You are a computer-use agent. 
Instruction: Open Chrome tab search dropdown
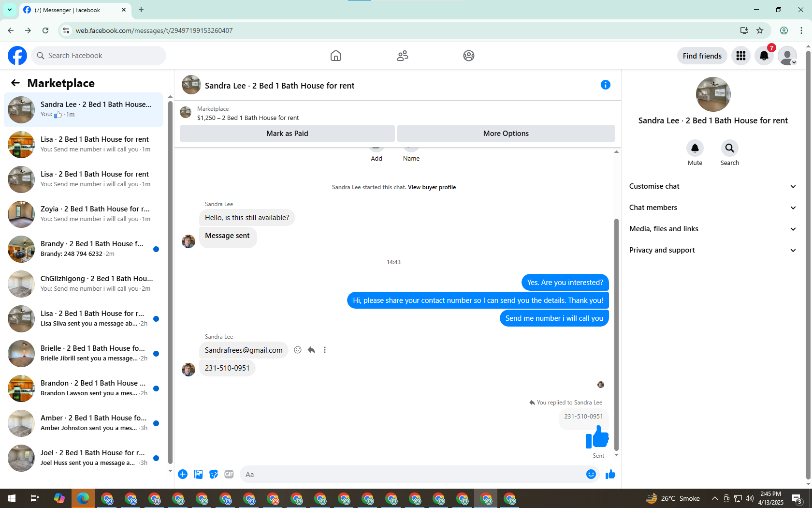[x=10, y=10]
